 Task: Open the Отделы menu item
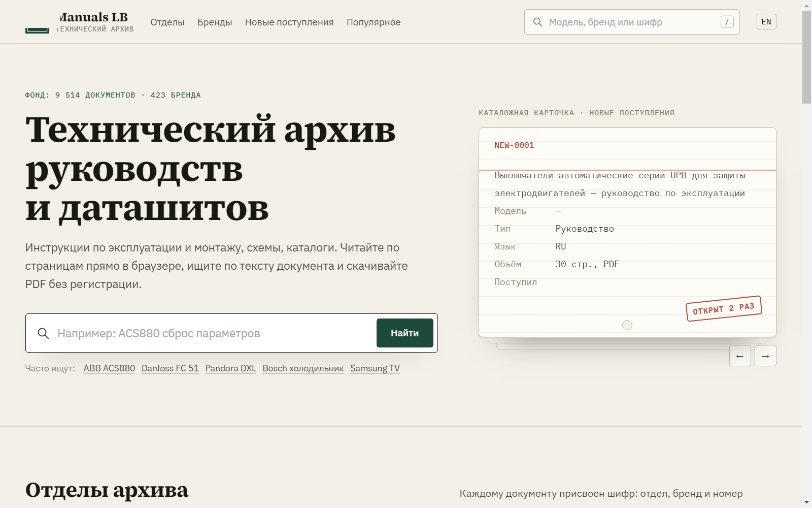[167, 22]
